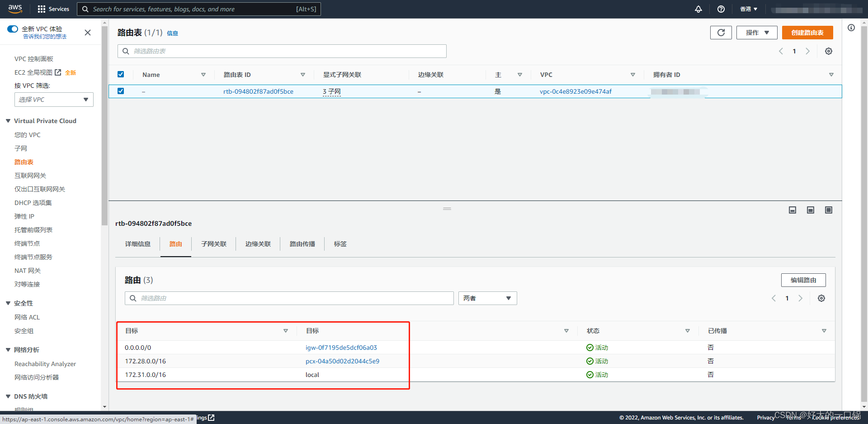Click the refresh route tables icon

point(721,33)
